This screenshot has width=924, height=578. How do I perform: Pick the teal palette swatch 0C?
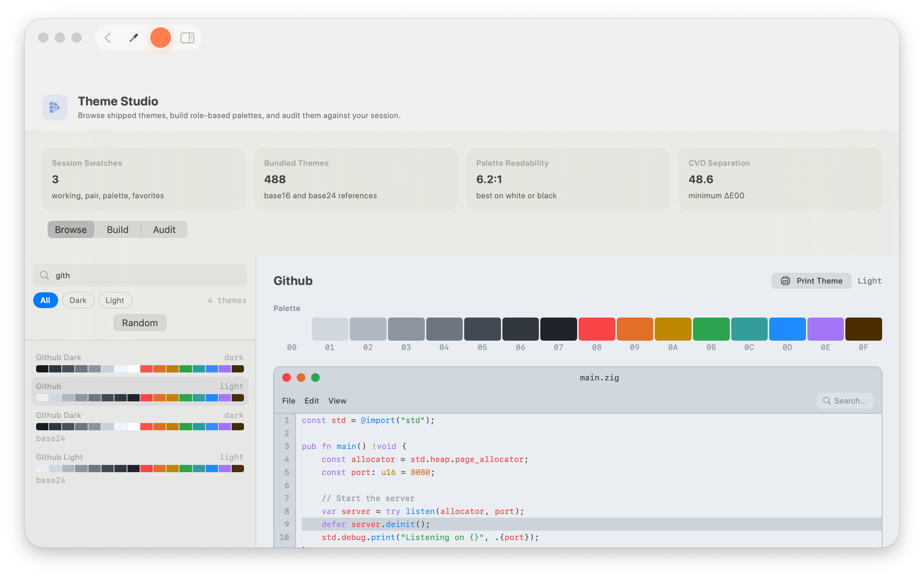[749, 329]
